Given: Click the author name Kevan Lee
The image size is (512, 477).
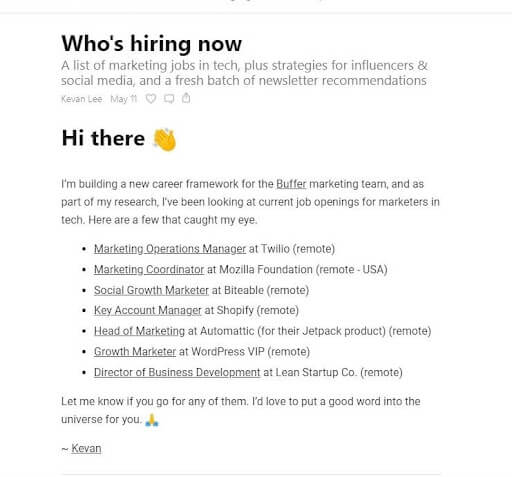Looking at the screenshot, I should [x=82, y=99].
